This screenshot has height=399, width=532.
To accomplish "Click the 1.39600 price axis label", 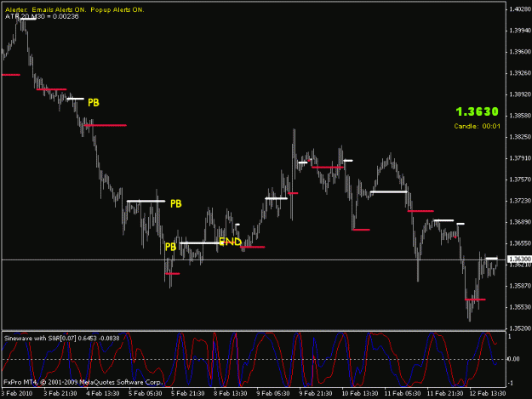I will (520, 52).
